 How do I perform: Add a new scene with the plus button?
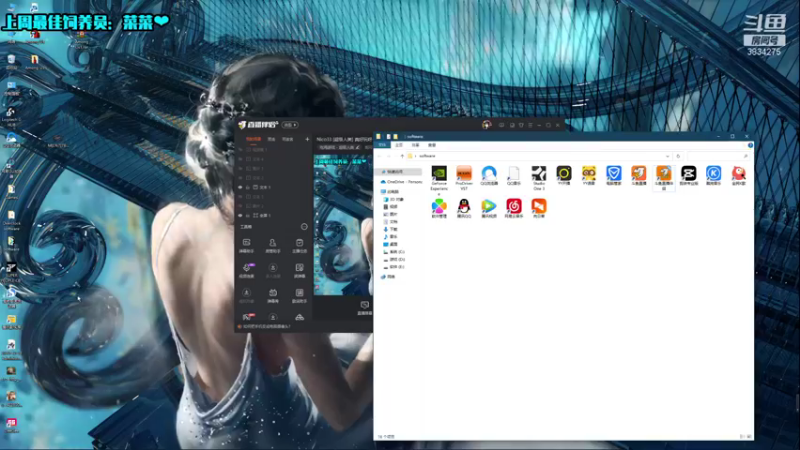coord(307,139)
